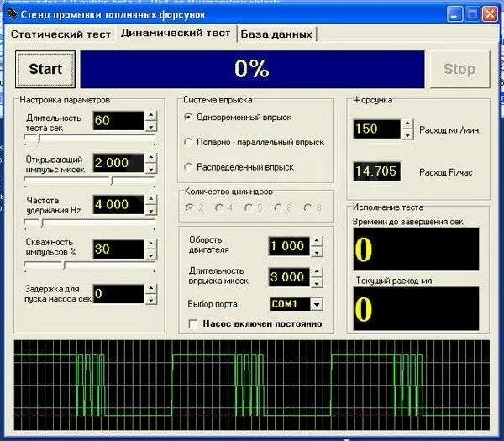Decrease Открывающий импульс with down arrow
This screenshot has width=504, height=441.
click(150, 168)
